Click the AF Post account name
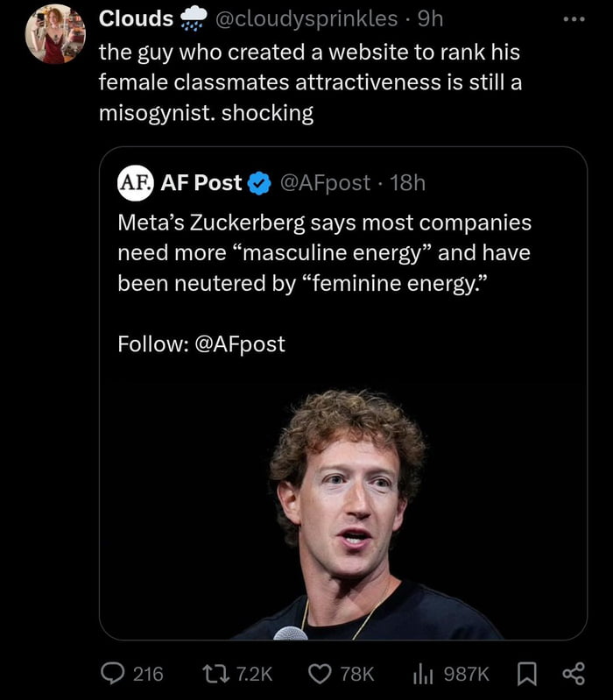613x700 pixels. point(202,182)
